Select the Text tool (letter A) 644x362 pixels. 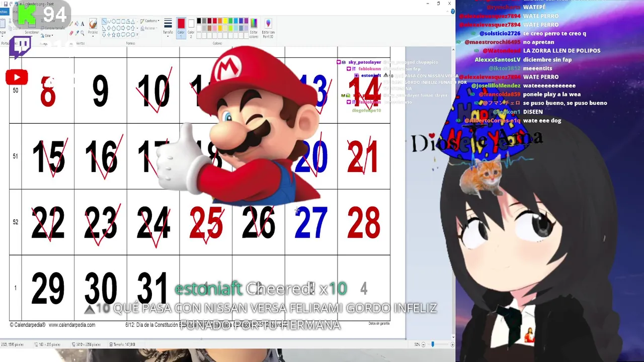coord(83,24)
